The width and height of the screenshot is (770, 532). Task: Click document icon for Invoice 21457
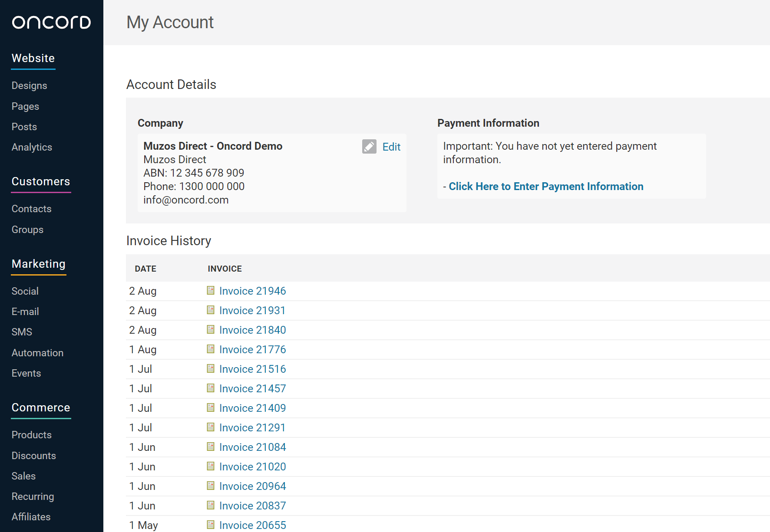pyautogui.click(x=211, y=388)
